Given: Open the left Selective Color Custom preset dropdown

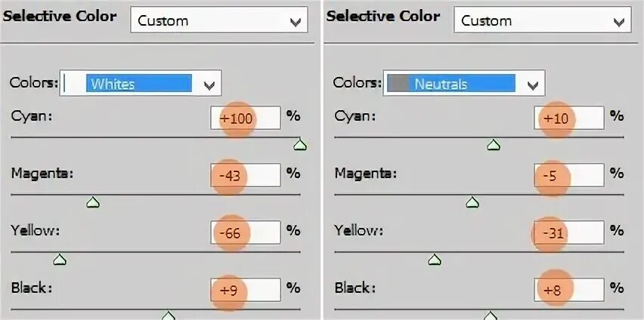Looking at the screenshot, I should tap(219, 20).
